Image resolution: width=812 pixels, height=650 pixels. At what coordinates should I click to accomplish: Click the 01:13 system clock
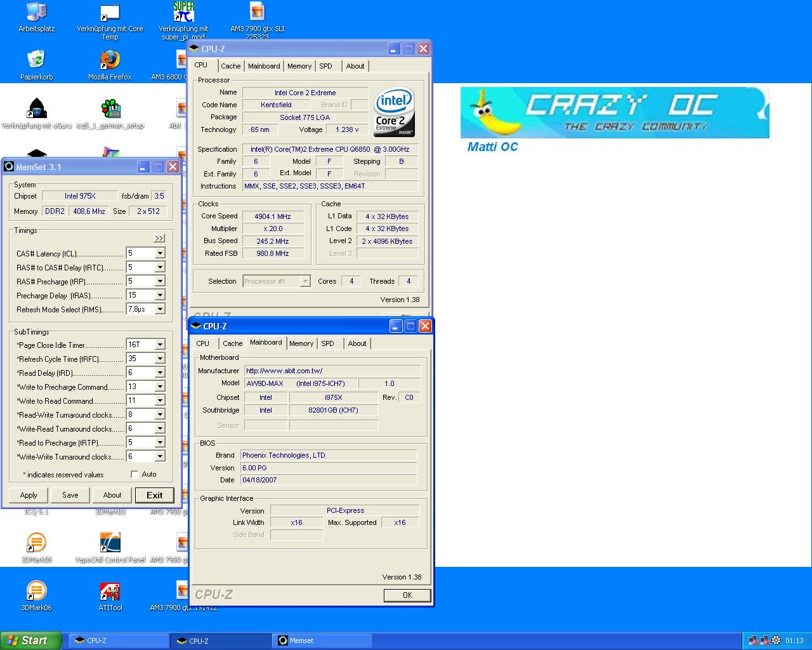point(794,640)
